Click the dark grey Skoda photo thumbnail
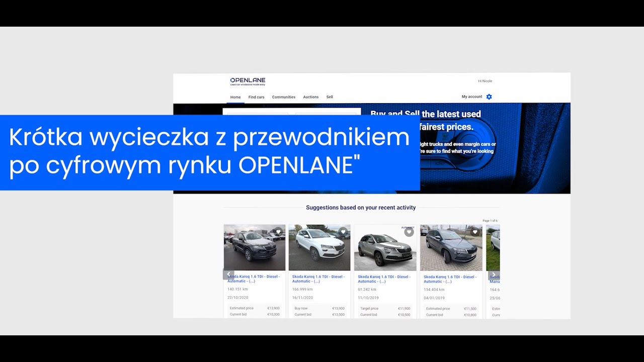Screen dimensions: 644x362 255,247
